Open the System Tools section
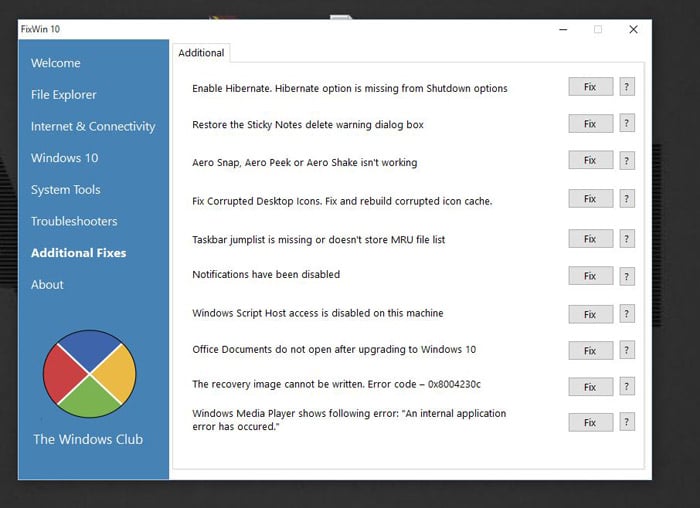 coord(66,190)
